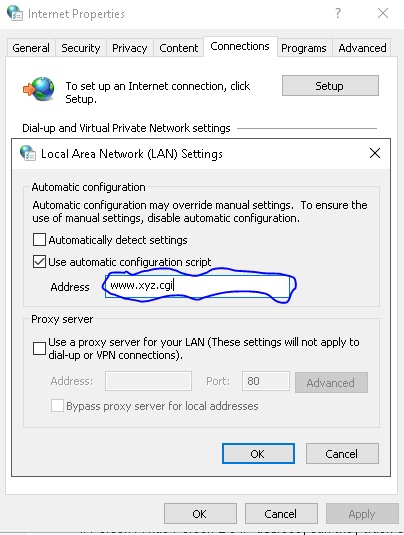Click Cancel in Internet Properties window
This screenshot has width=404, height=535.
tap(281, 514)
